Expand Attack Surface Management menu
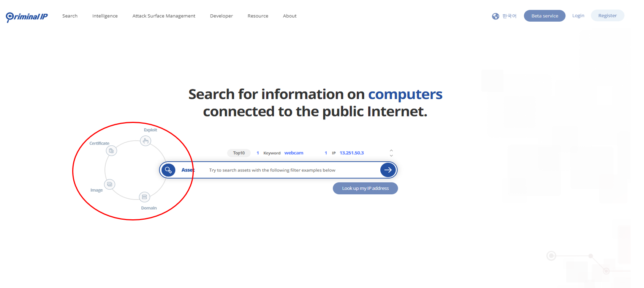Viewport: 644px width, 288px height. [x=164, y=16]
